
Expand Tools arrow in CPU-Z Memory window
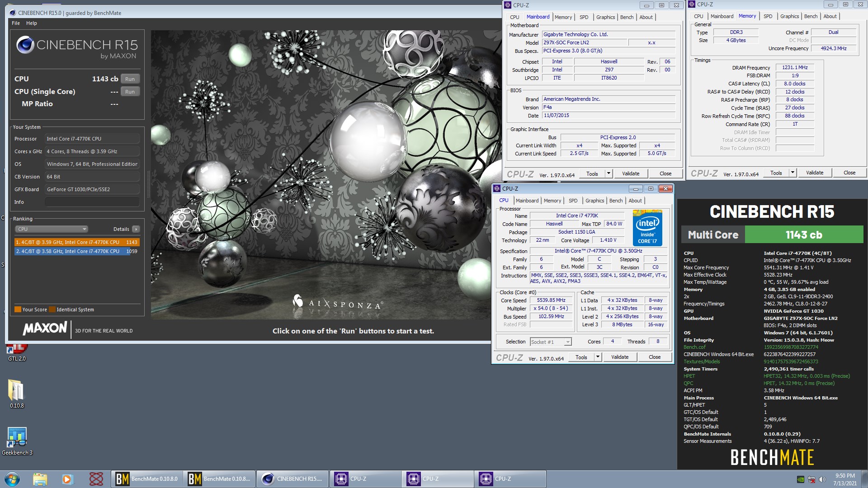point(793,173)
